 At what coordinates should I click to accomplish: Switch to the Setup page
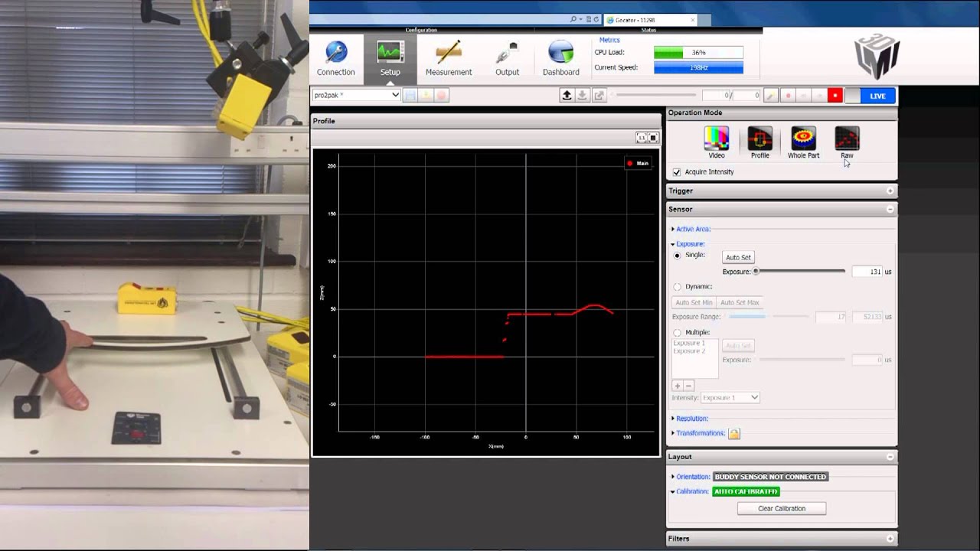[x=390, y=60]
